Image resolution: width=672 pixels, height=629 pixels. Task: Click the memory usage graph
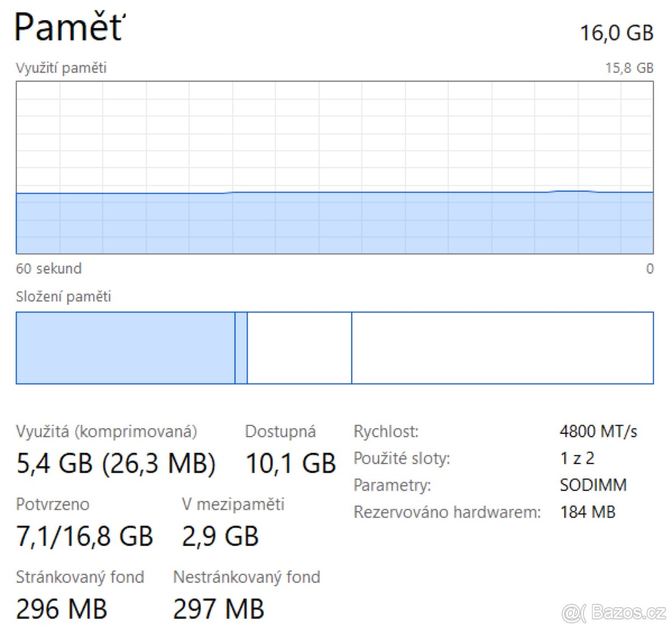(334, 167)
